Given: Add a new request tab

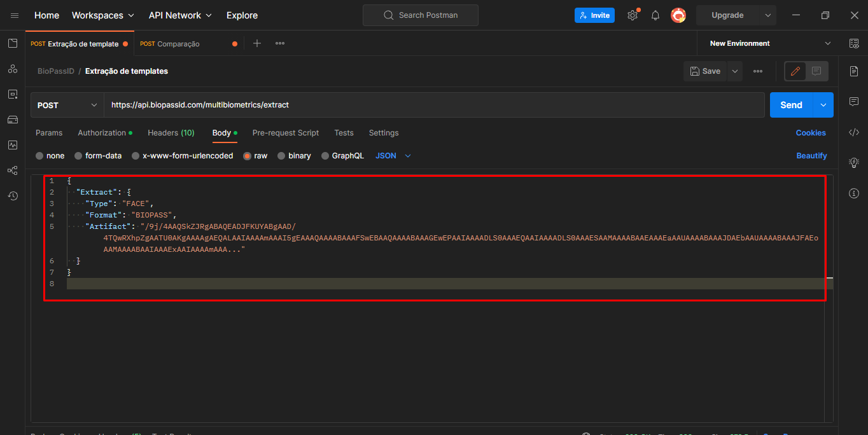Looking at the screenshot, I should (x=257, y=43).
